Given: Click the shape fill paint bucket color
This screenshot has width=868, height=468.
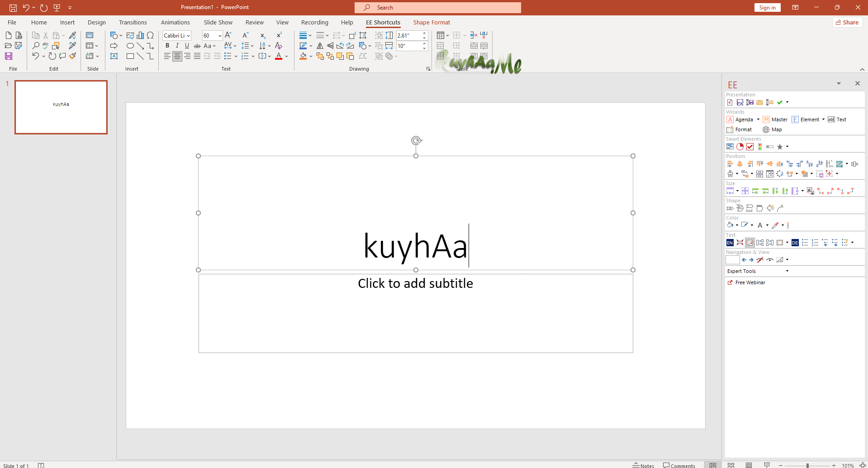Looking at the screenshot, I should click(x=303, y=57).
